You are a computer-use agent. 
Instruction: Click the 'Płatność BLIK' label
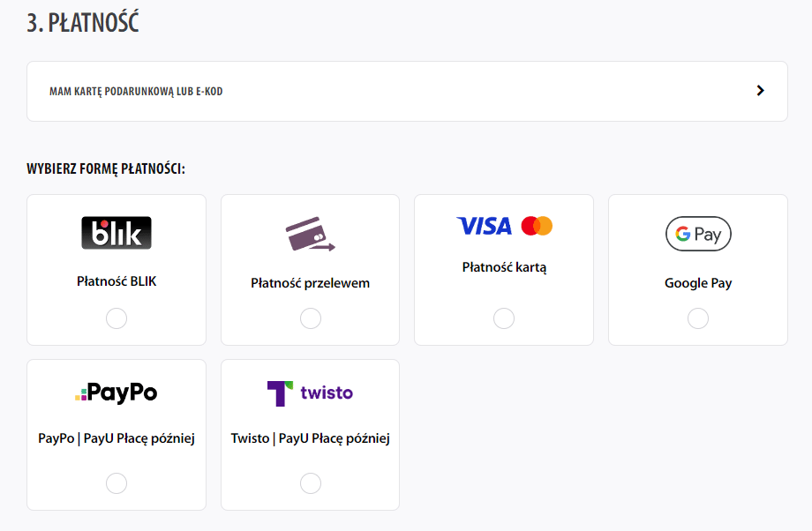(117, 282)
